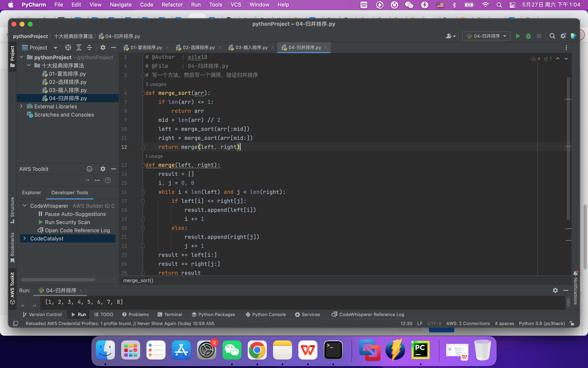
Task: Run the 04-归并排序 configuration with green play button
Action: [518, 36]
